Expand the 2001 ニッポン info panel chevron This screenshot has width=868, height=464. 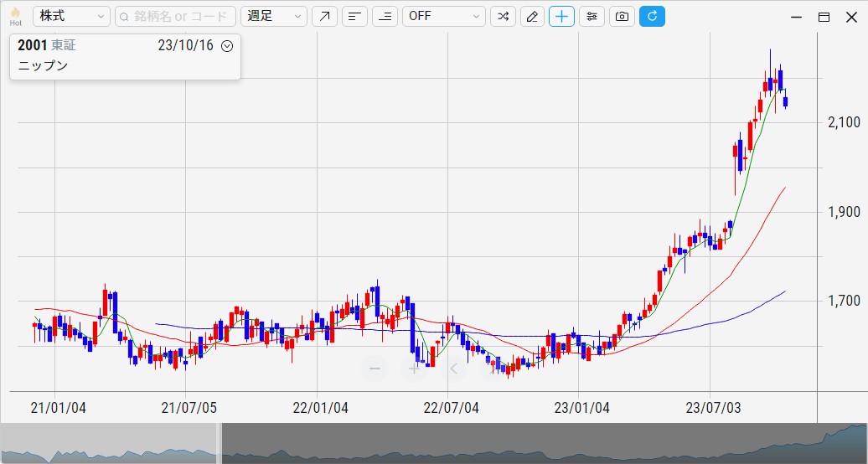227,46
